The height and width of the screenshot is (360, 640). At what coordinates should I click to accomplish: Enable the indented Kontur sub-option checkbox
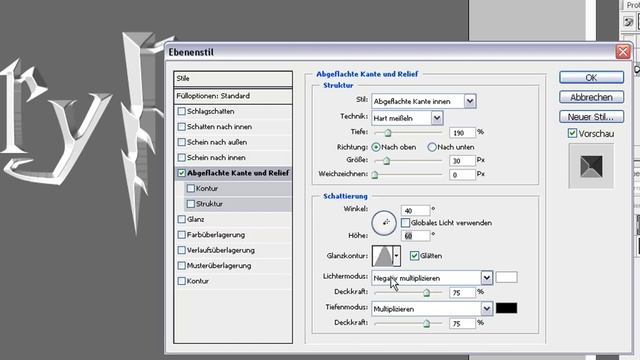(x=191, y=189)
